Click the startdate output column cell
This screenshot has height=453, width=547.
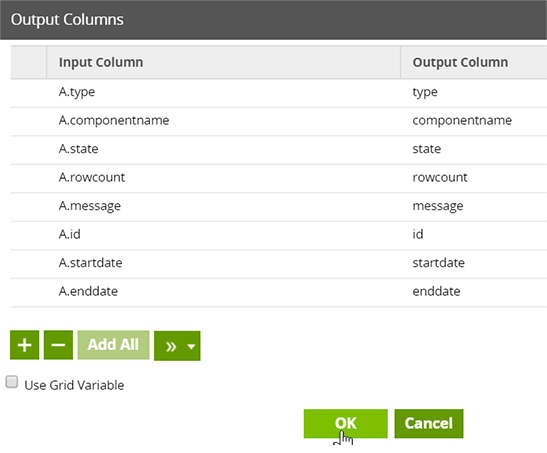point(474,264)
